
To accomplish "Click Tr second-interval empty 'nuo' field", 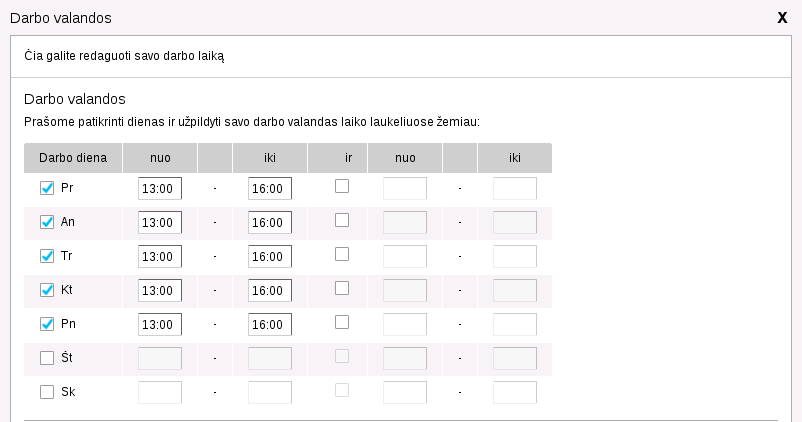I will pyautogui.click(x=405, y=257).
